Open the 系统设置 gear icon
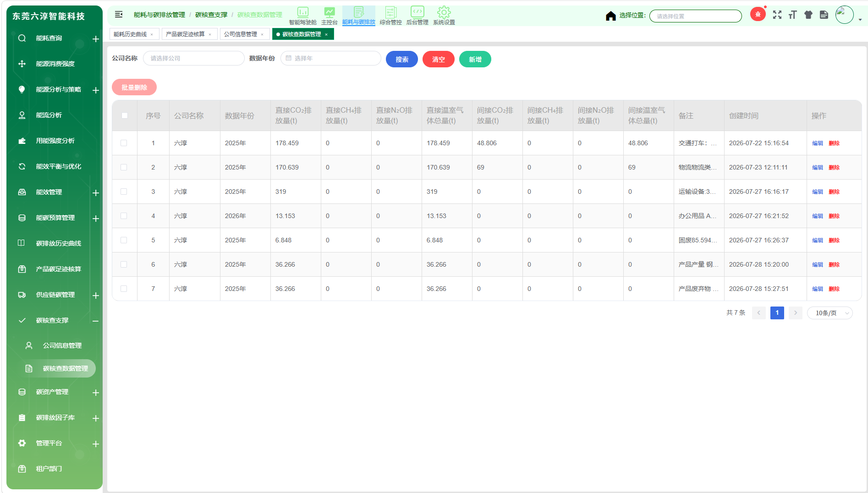Image resolution: width=868 pixels, height=493 pixels. 444,16
